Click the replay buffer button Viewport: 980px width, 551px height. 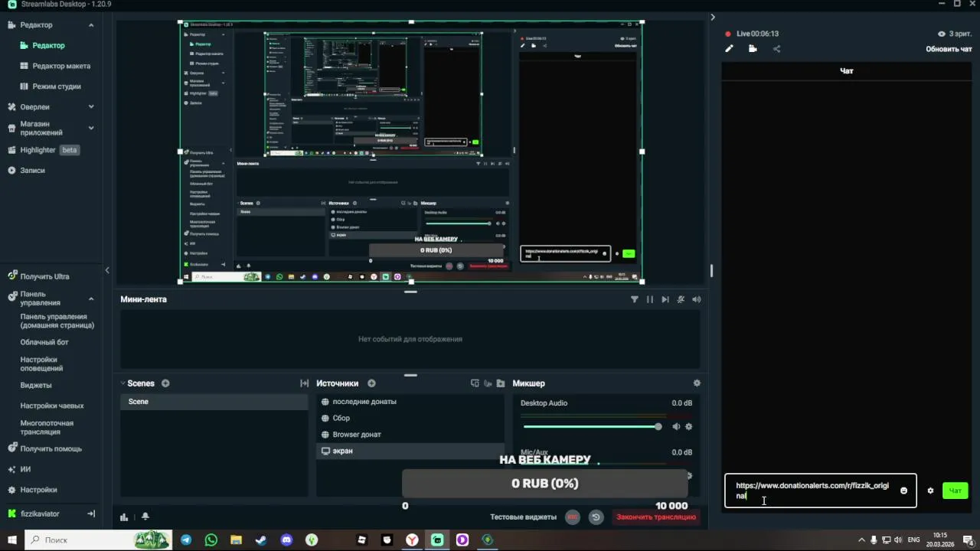(x=596, y=517)
